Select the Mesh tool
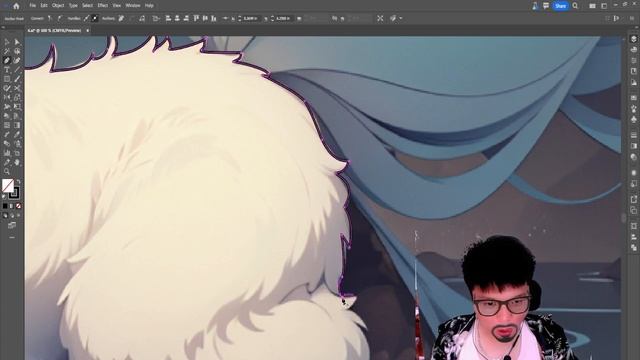This screenshot has height=360, width=640. click(7, 125)
